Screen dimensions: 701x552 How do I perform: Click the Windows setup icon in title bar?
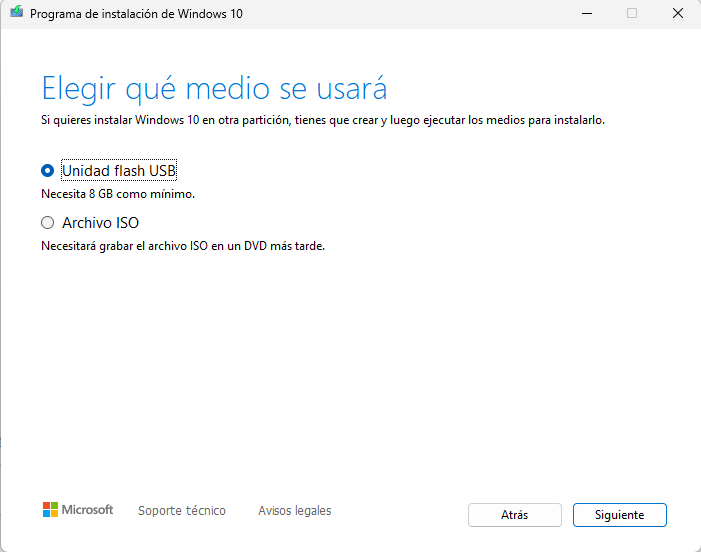click(17, 12)
